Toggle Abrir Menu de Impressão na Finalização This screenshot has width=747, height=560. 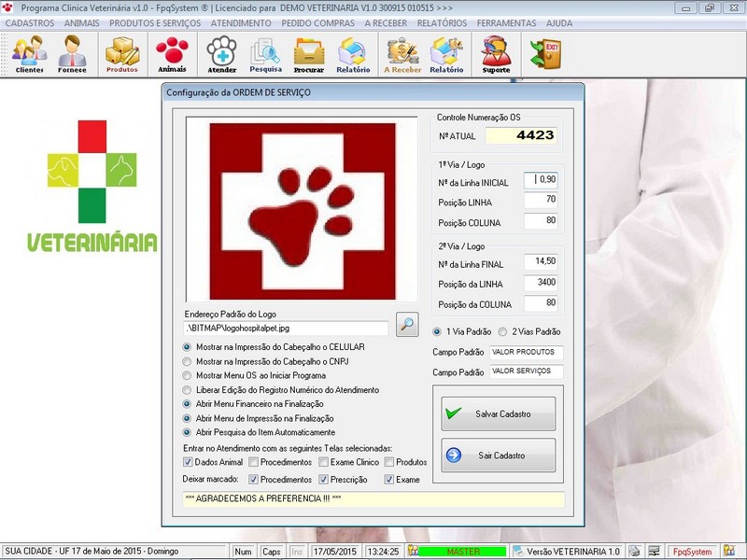click(x=187, y=418)
